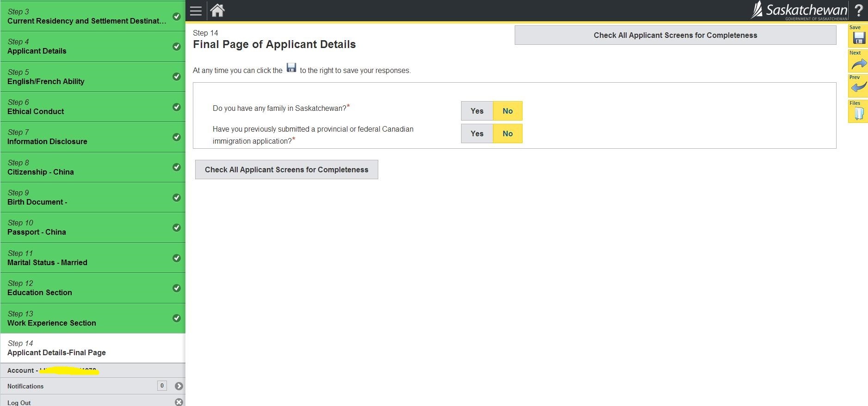Select No for family in Saskatchewan
The height and width of the screenshot is (406, 868).
507,111
